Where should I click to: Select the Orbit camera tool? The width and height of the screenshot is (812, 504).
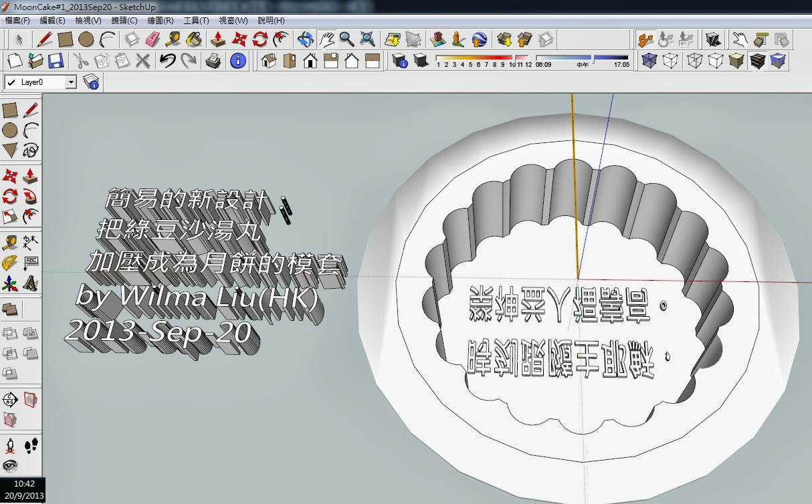pos(306,39)
